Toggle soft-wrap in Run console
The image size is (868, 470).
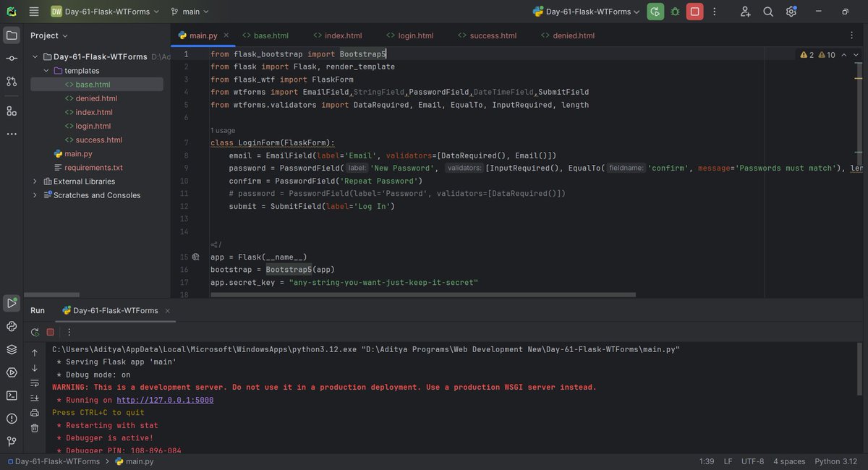pyautogui.click(x=35, y=383)
